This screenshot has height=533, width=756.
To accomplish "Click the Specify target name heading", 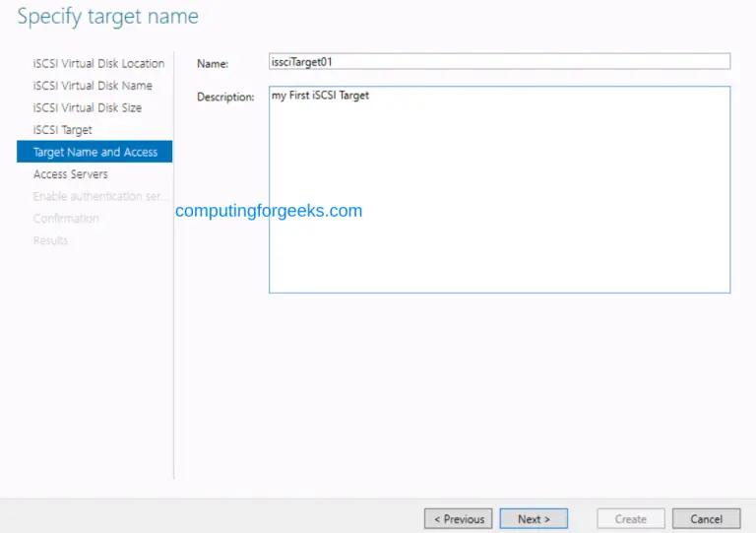I will (x=108, y=17).
